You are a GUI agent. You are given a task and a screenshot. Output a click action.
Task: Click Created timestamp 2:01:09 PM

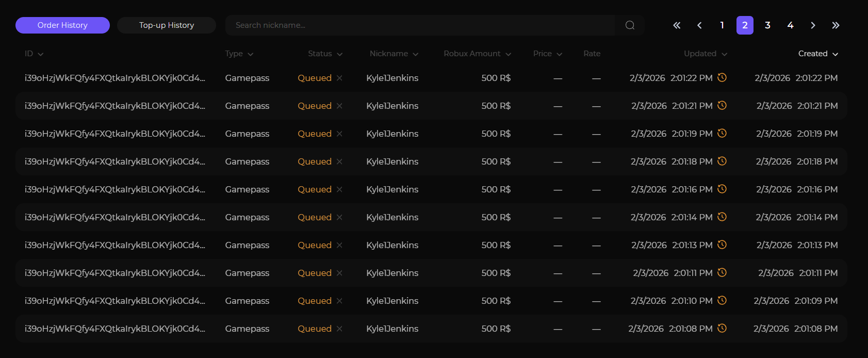click(796, 301)
